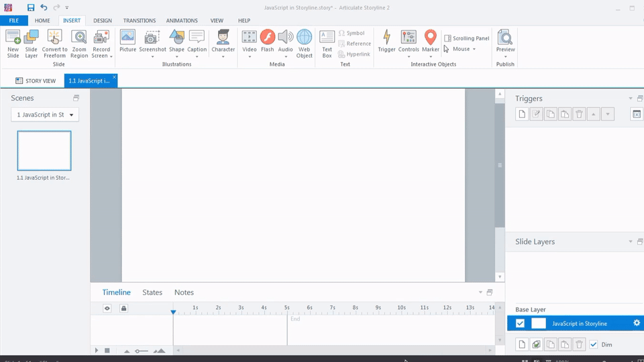Insert a Text Box
Screen dimensions: 644x362
point(327,44)
